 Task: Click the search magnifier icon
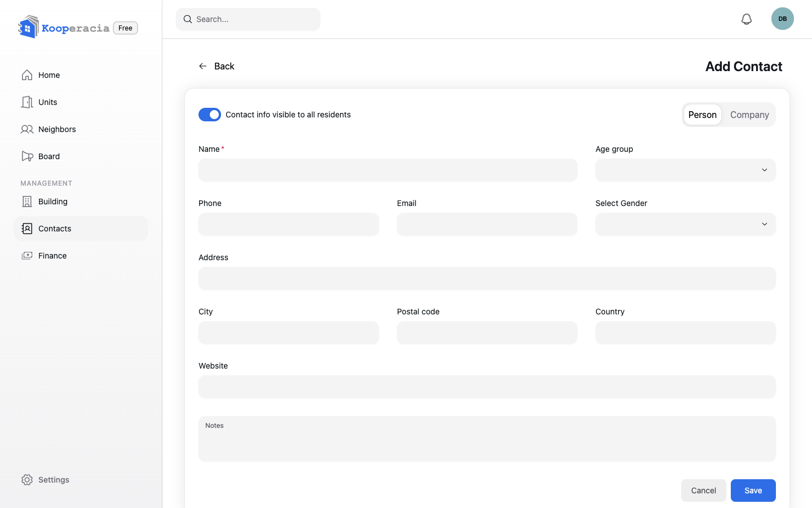(188, 19)
